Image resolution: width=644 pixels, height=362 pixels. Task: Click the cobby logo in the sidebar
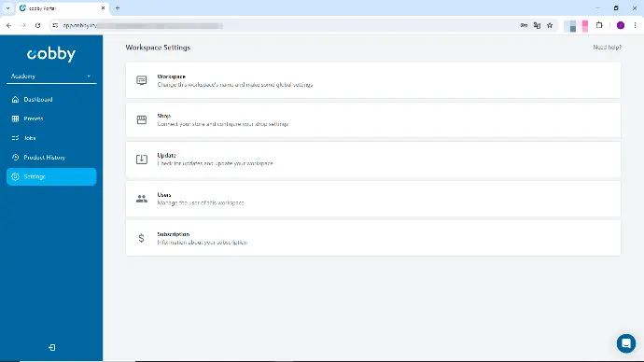click(51, 54)
